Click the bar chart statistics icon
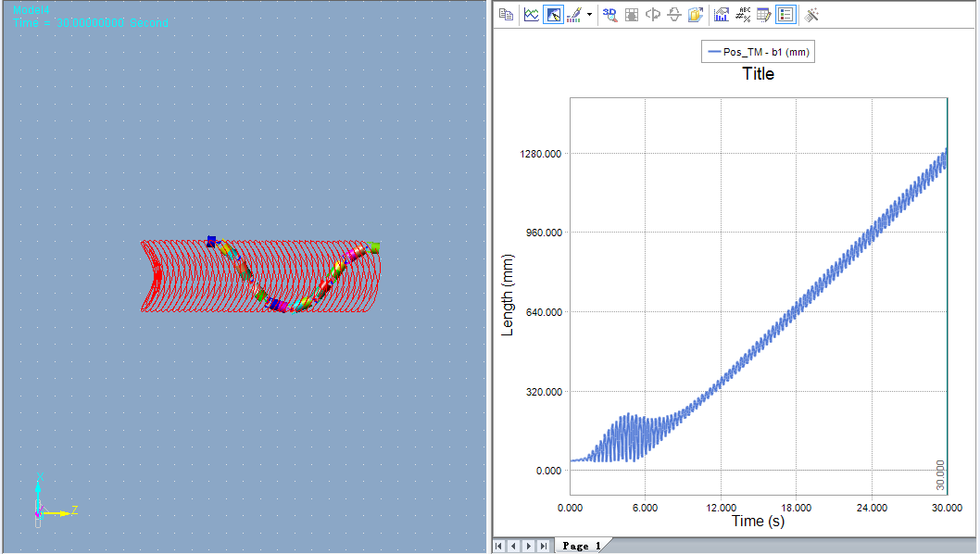The image size is (980, 554). tap(722, 15)
